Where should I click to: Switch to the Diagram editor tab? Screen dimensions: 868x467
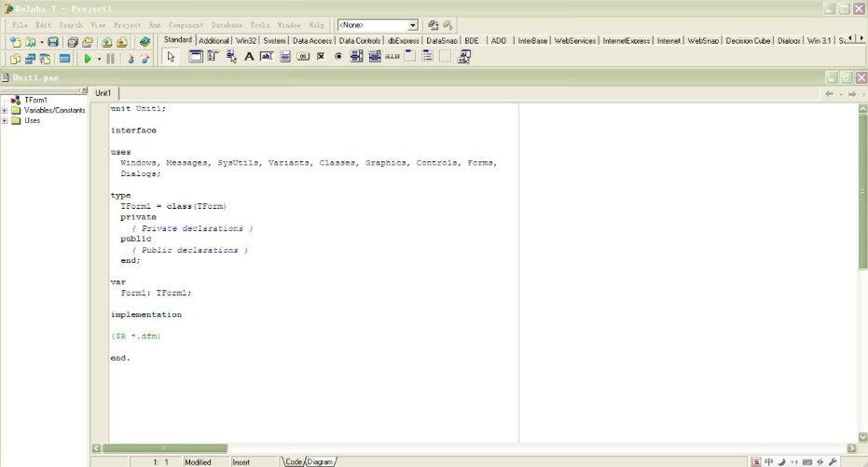tap(321, 461)
